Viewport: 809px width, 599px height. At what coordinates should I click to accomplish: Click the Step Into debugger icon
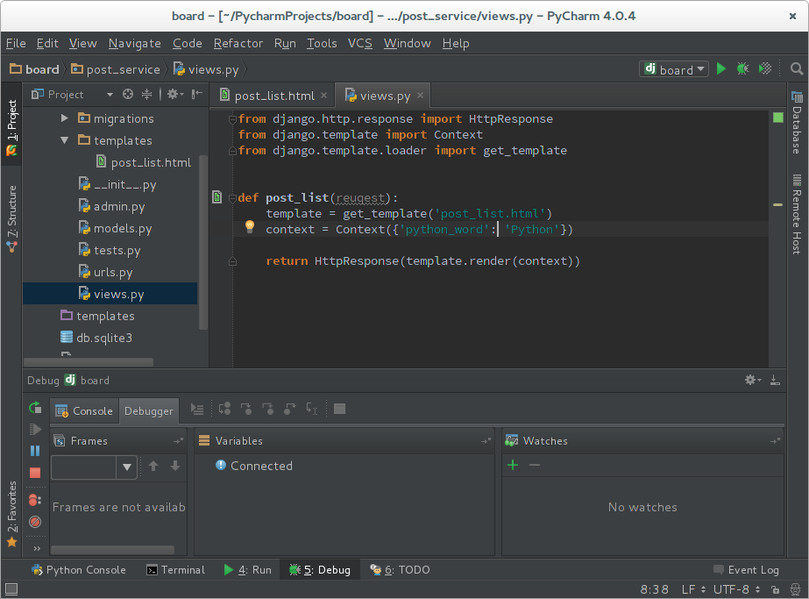[x=247, y=409]
